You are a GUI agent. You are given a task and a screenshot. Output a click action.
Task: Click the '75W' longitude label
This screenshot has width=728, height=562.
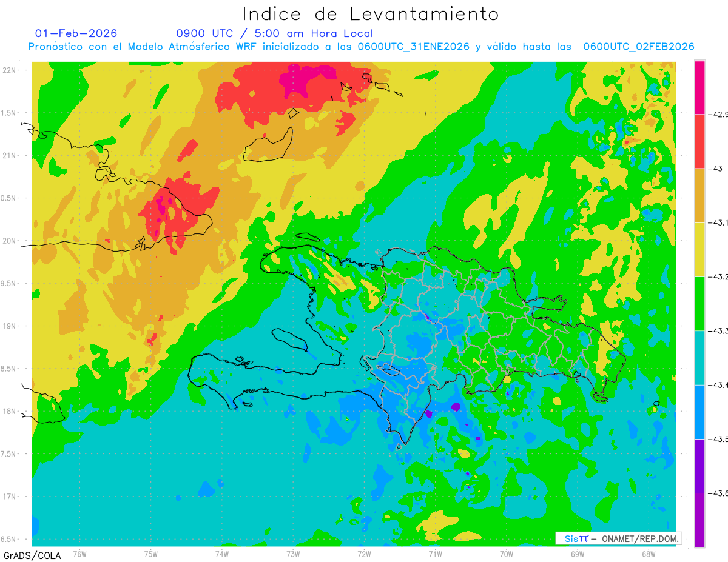151,553
